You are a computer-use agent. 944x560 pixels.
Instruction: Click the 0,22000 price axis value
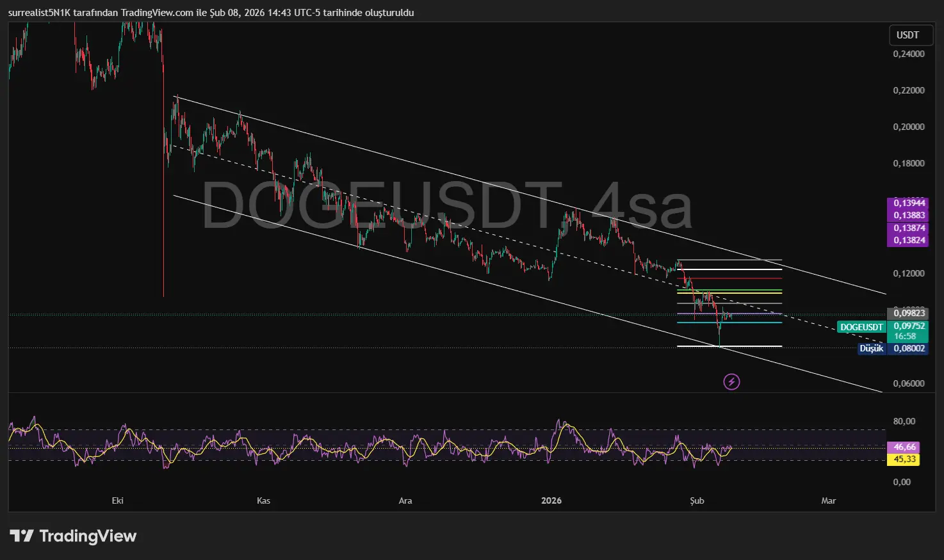point(909,90)
